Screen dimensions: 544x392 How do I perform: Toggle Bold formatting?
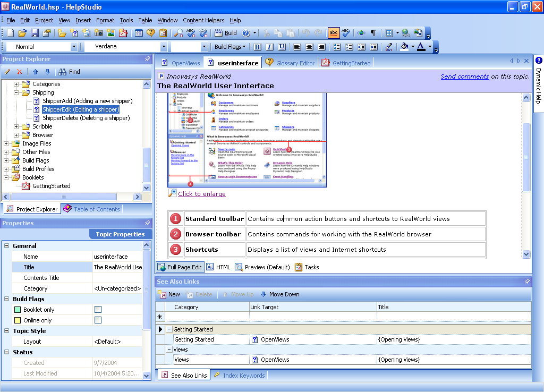pyautogui.click(x=257, y=47)
